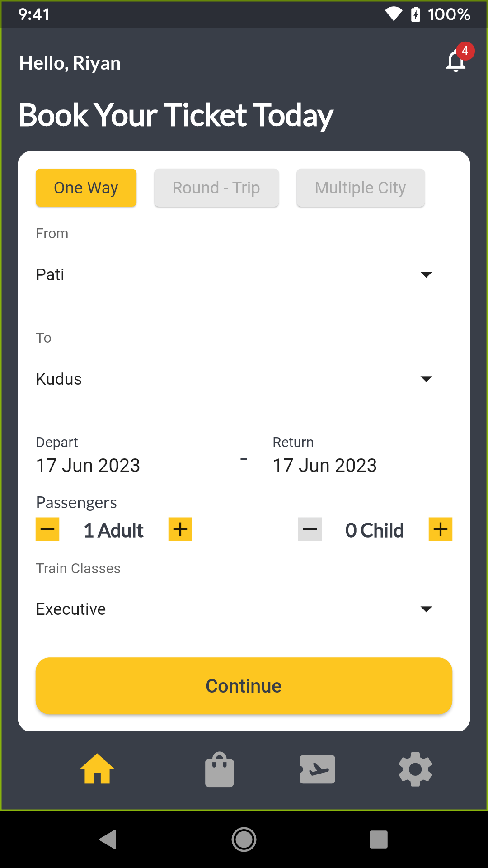
Task: Tap the greeting text Hello, Riyan
Action: coord(70,63)
